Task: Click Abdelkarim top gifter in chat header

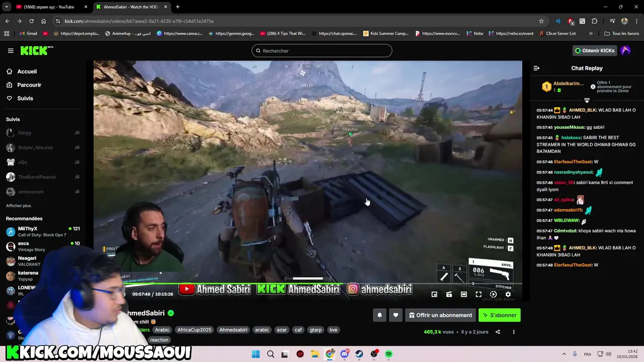Action: coord(563,86)
